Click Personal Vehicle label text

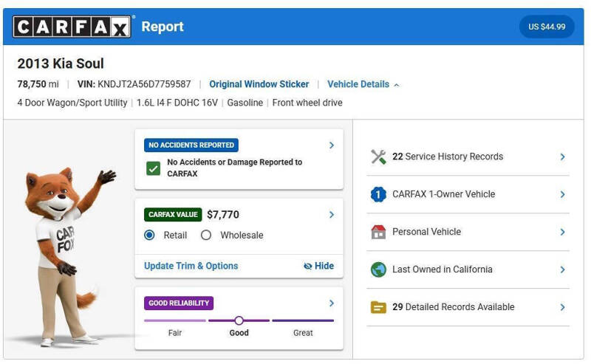pyautogui.click(x=427, y=232)
